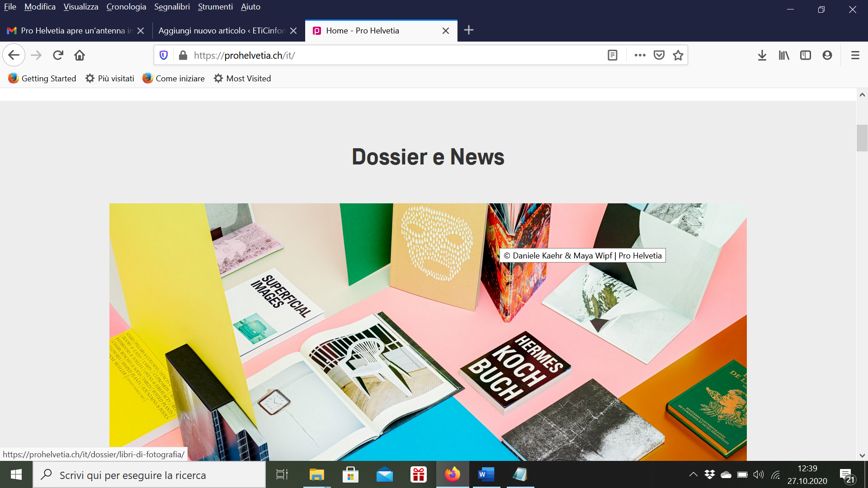Bookmark this page with star
This screenshot has height=488, width=868.
[x=678, y=55]
